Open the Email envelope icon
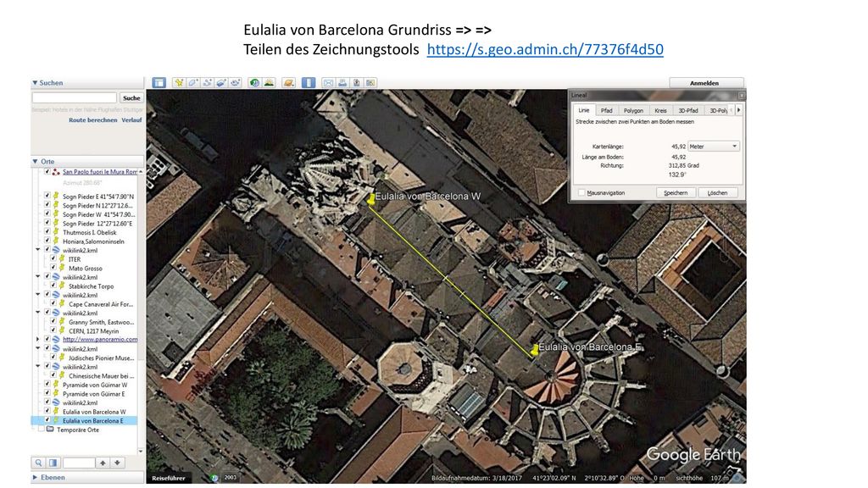 (328, 83)
